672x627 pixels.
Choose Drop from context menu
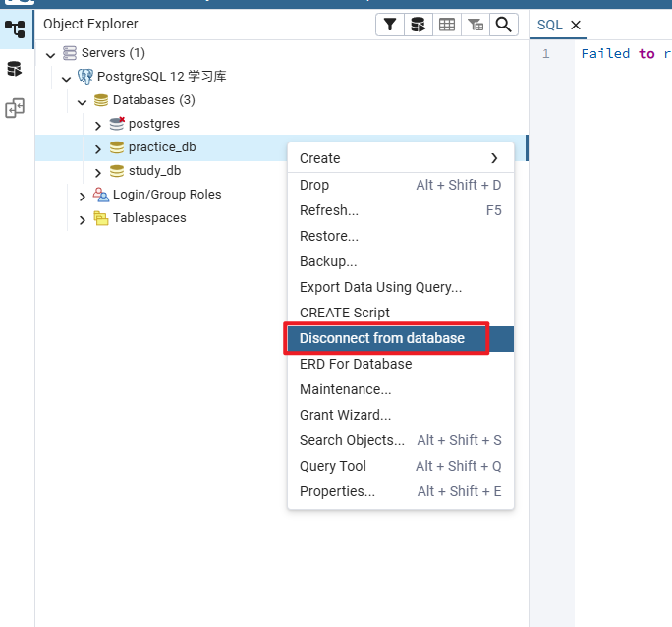pos(401,185)
